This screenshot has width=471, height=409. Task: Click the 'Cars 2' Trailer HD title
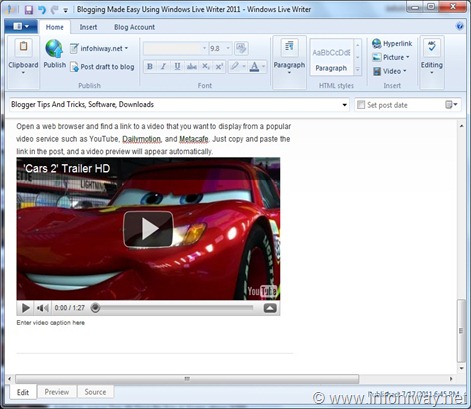point(67,168)
